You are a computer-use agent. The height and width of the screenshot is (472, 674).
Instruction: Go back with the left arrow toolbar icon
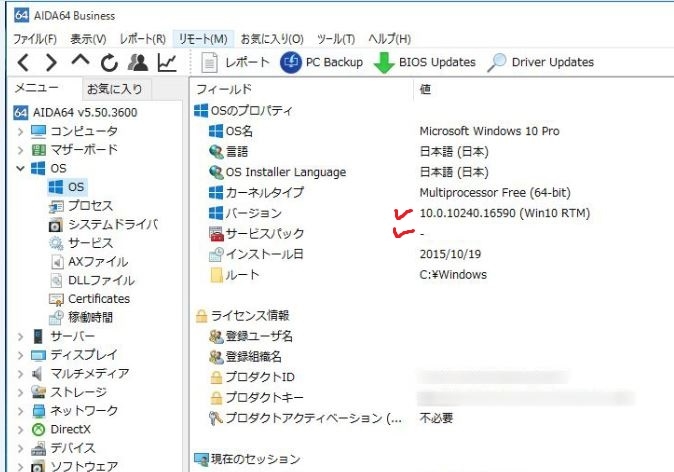[23, 63]
